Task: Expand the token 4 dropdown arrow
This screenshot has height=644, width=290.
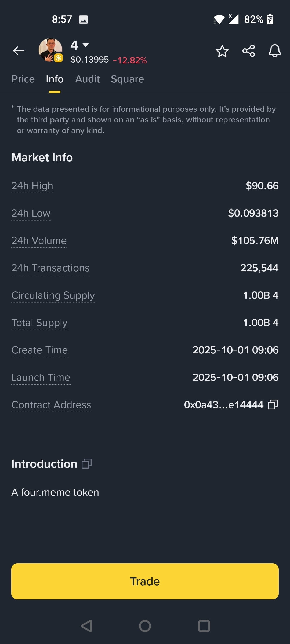Action: click(x=86, y=45)
